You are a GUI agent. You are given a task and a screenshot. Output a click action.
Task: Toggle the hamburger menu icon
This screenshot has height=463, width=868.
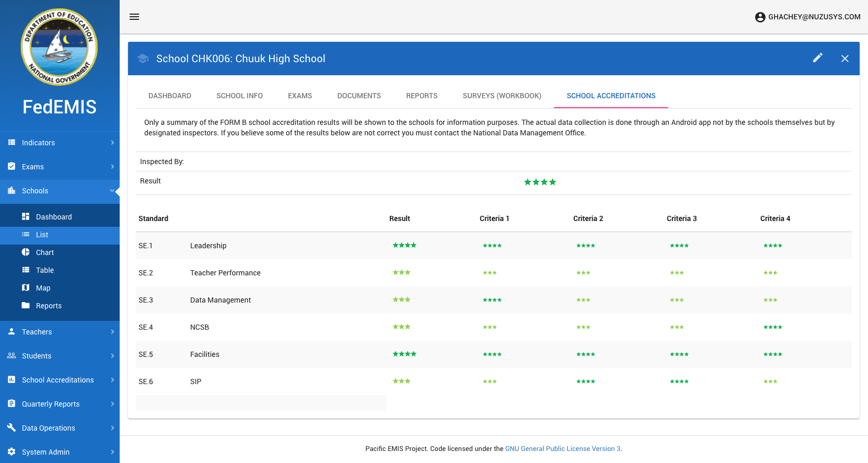pyautogui.click(x=134, y=17)
